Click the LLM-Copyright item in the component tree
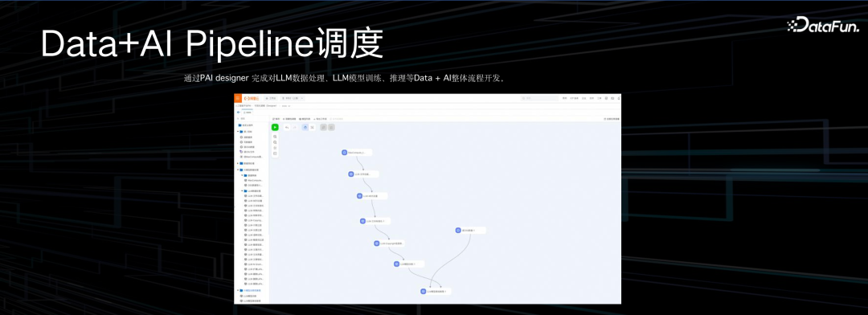 (x=253, y=220)
